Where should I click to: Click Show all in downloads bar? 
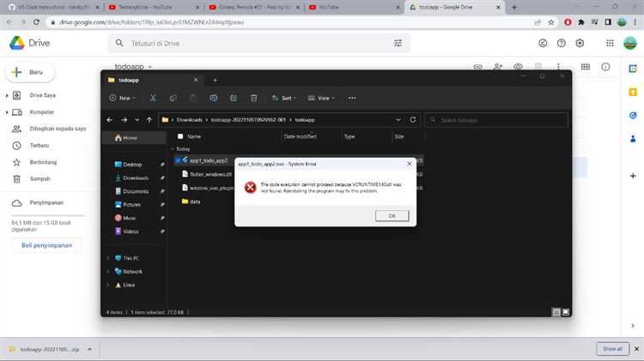pos(612,349)
